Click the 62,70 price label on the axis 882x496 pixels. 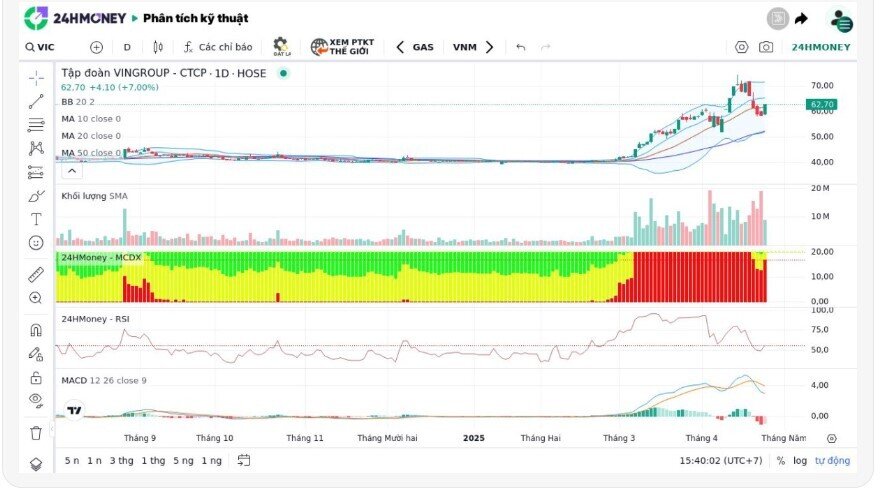tap(821, 104)
